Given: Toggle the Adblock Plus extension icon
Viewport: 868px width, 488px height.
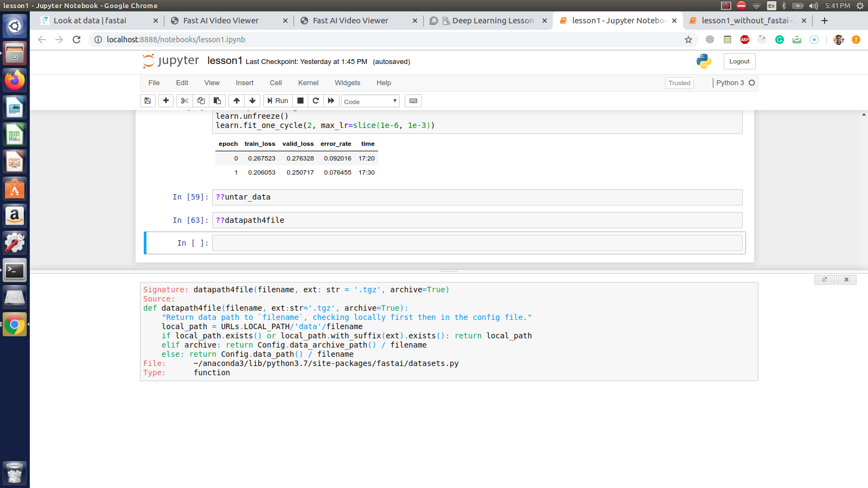Looking at the screenshot, I should (x=744, y=40).
